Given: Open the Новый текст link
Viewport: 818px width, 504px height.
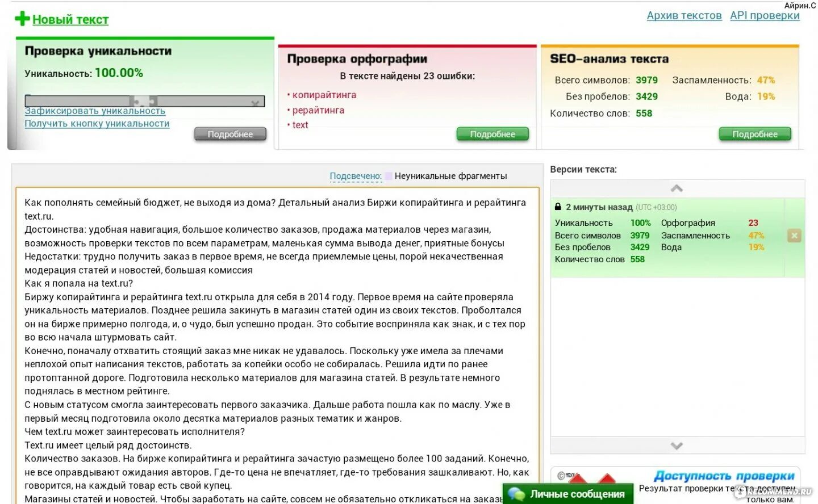Looking at the screenshot, I should [x=70, y=19].
